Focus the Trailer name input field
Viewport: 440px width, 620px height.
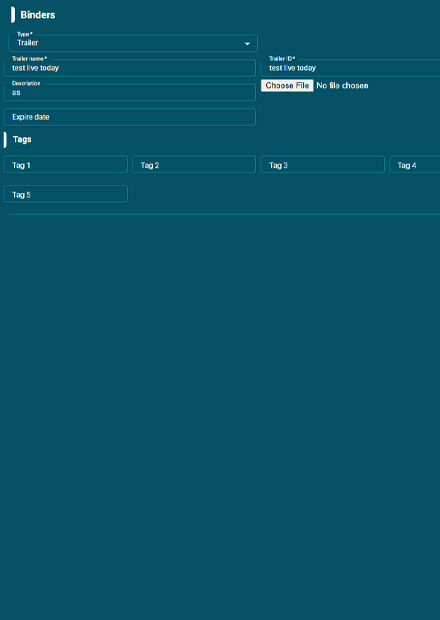(x=130, y=68)
